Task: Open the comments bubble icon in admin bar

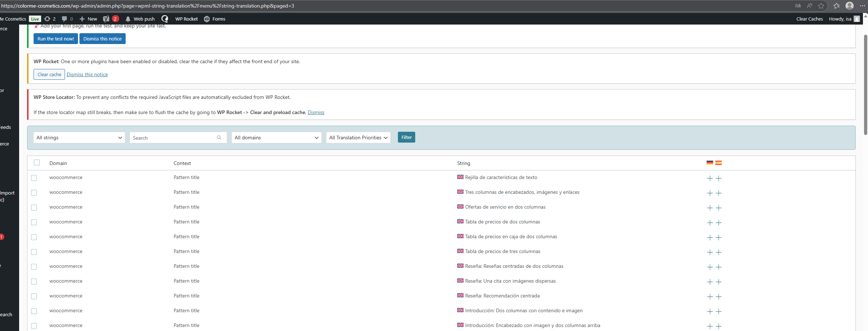Action: click(x=64, y=19)
